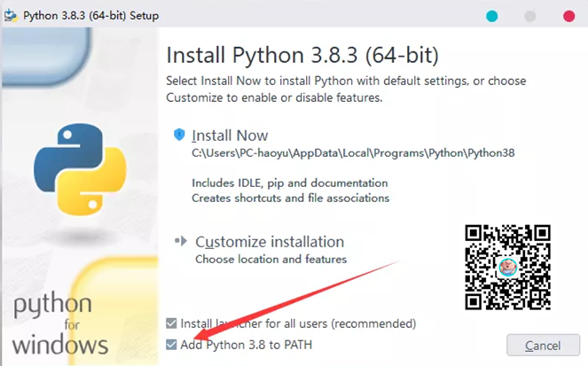The height and width of the screenshot is (366, 588).
Task: Click the install path C:\Users\PC-haoyu text
Action: click(x=353, y=153)
